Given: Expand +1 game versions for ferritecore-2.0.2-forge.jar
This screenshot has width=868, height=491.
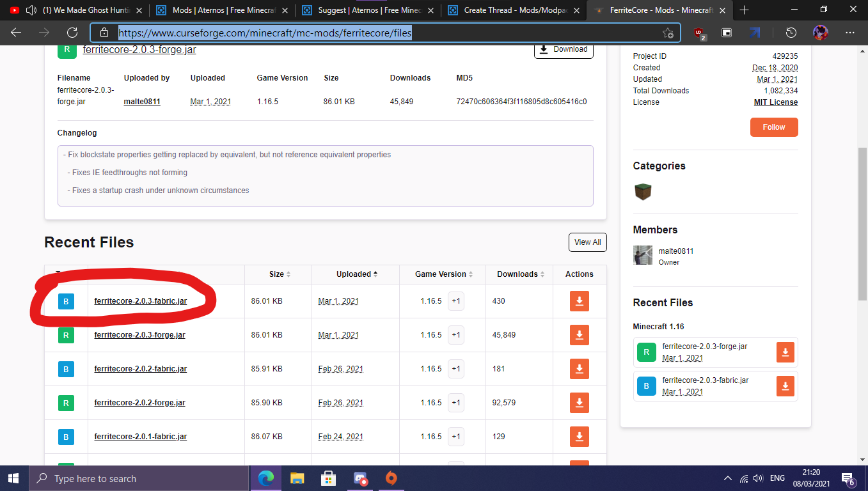Looking at the screenshot, I should (x=456, y=403).
